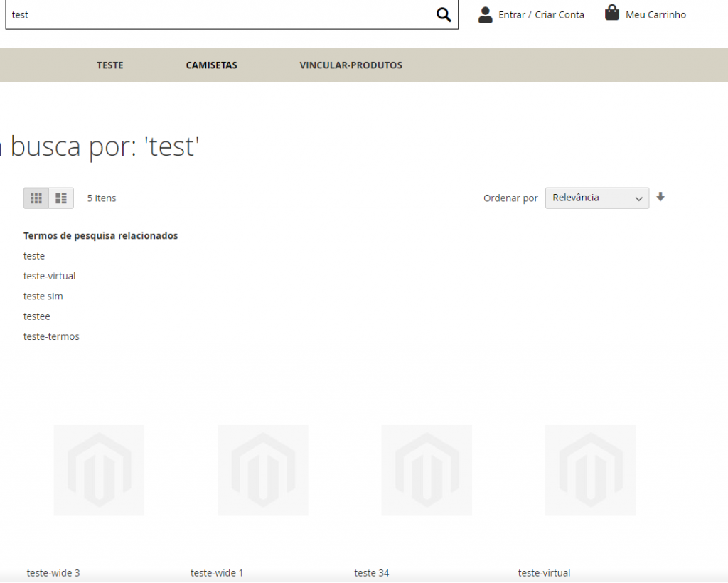Open the TESTE menu category

click(x=110, y=65)
